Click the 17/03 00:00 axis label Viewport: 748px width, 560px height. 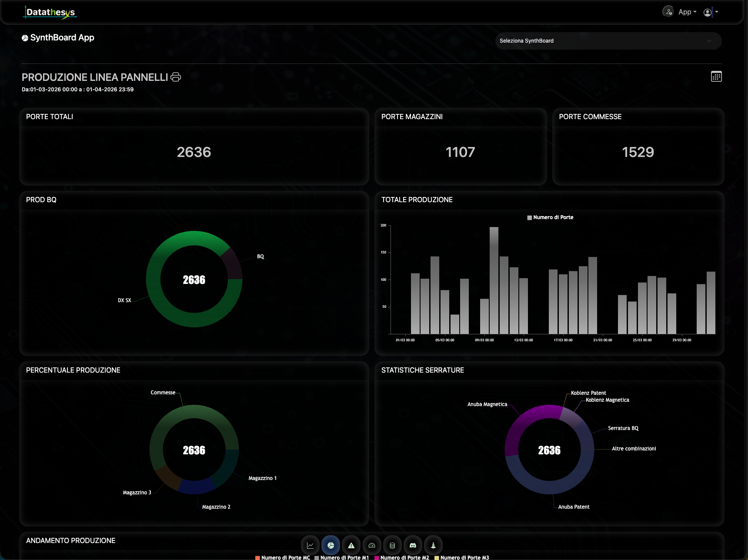[x=563, y=340]
